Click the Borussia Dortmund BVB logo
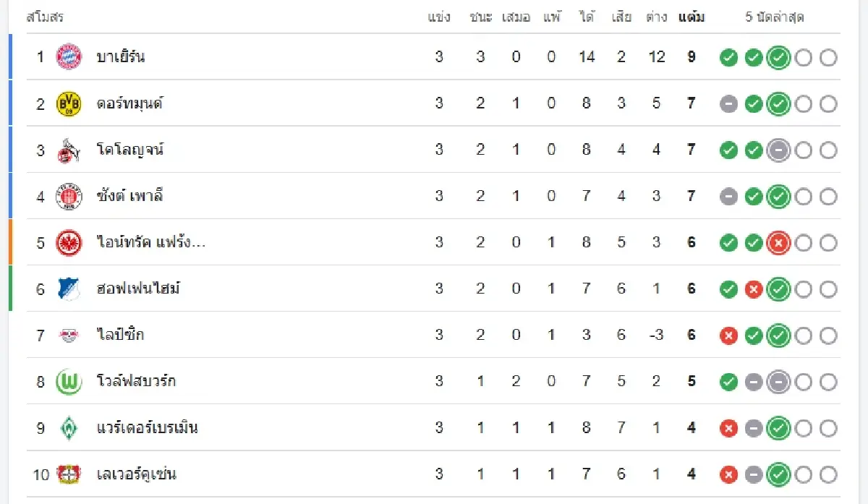 69,103
